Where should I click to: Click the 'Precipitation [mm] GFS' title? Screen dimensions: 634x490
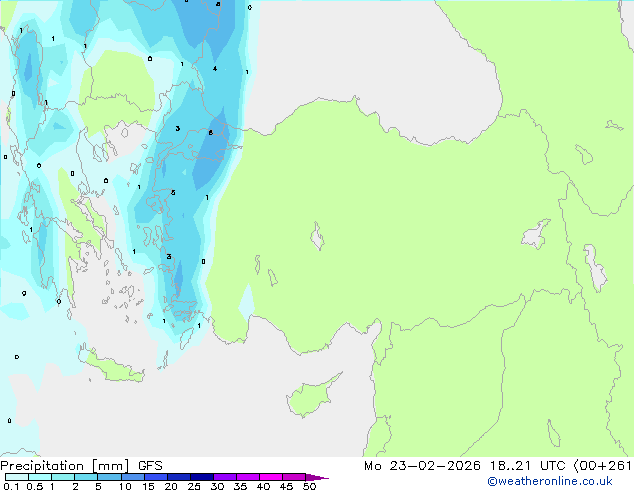[81, 466]
